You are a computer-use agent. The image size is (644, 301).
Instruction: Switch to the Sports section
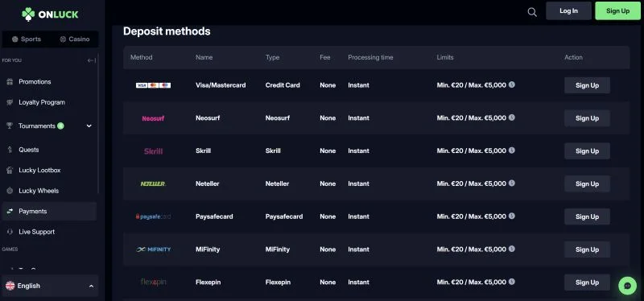click(x=27, y=39)
